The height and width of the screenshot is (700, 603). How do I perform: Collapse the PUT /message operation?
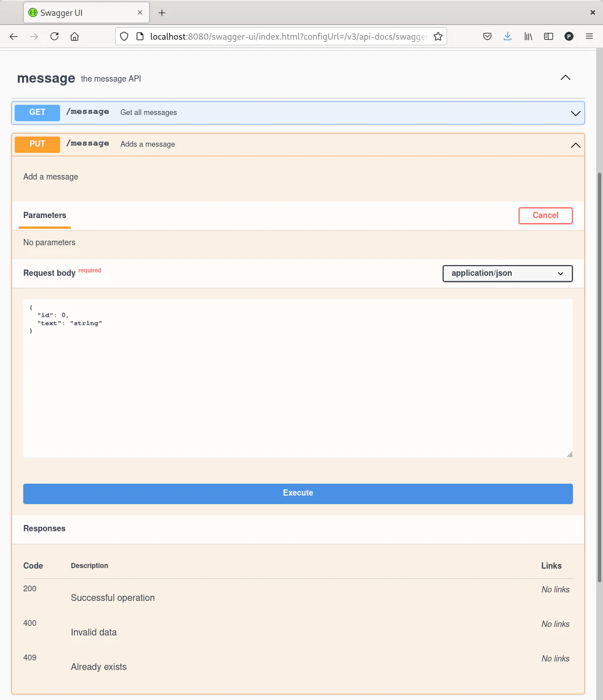click(575, 145)
